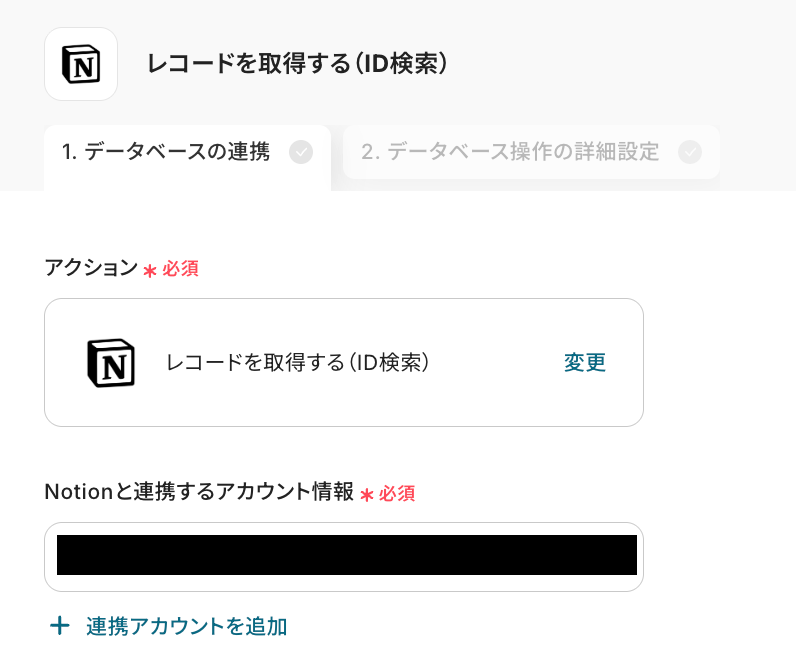Viewport: 796px width, 652px height.
Task: Click the 必須 badge beside アクション
Action: click(x=181, y=268)
